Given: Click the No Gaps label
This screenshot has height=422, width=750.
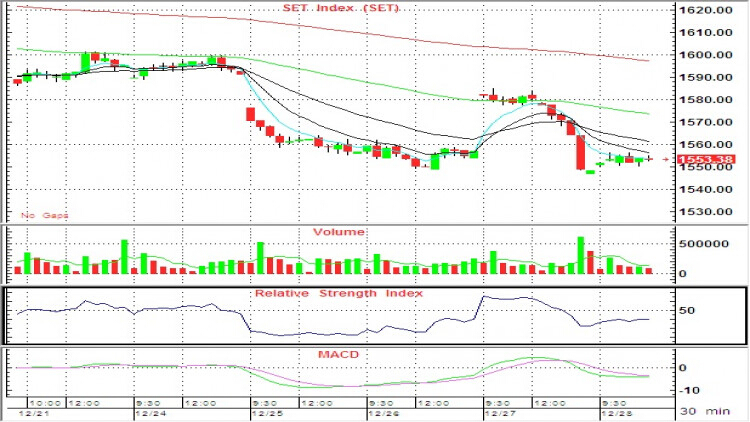Looking at the screenshot, I should [44, 215].
